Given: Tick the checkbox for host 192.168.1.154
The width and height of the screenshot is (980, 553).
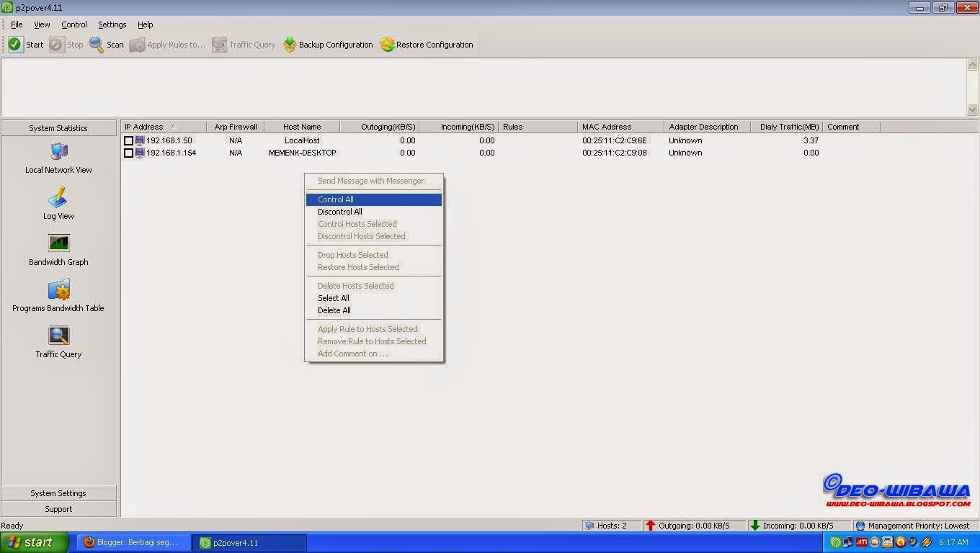Looking at the screenshot, I should pos(128,153).
